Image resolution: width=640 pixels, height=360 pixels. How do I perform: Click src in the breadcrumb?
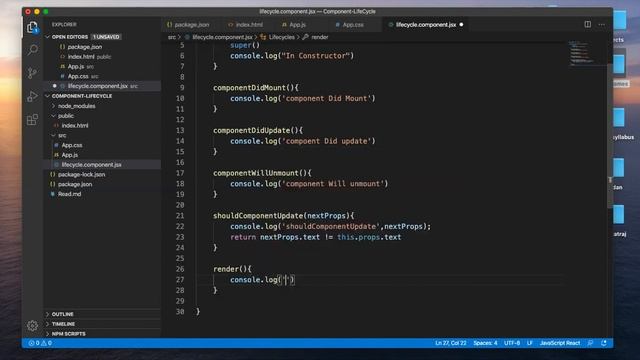(171, 37)
